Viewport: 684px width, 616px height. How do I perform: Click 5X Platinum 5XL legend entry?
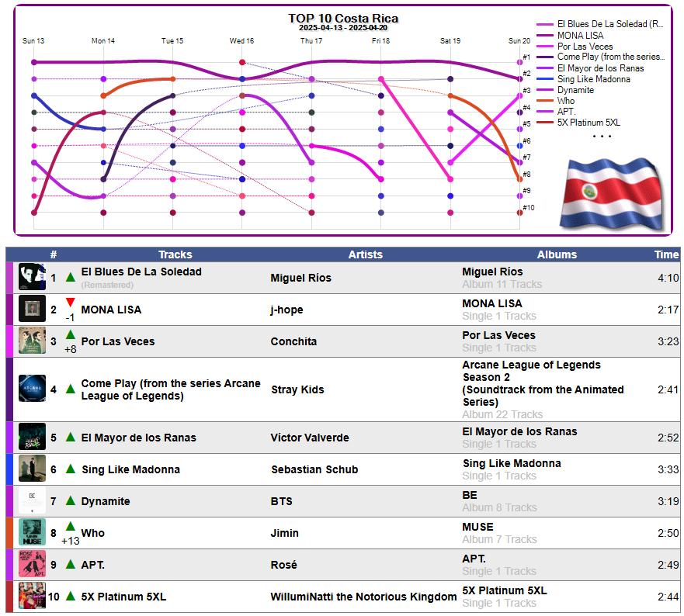579,123
